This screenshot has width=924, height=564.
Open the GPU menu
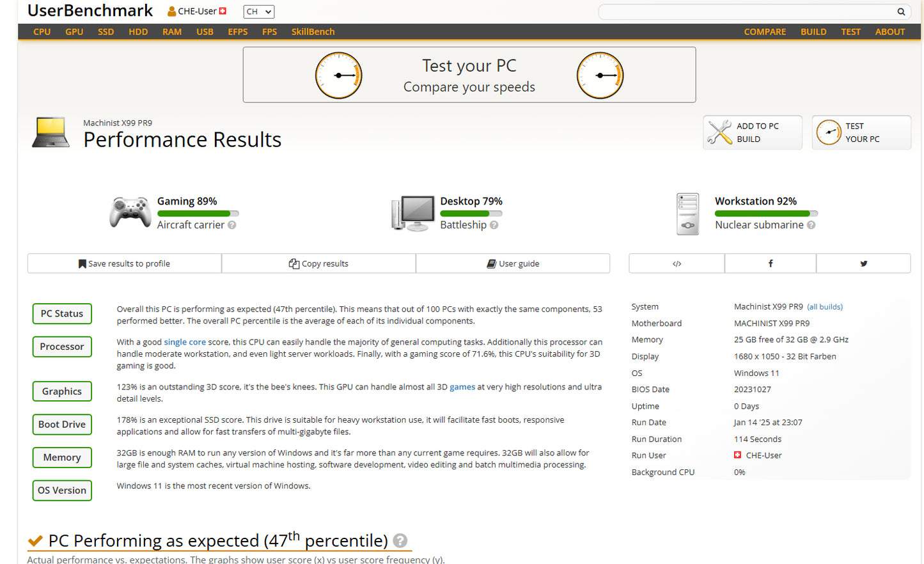tap(74, 31)
